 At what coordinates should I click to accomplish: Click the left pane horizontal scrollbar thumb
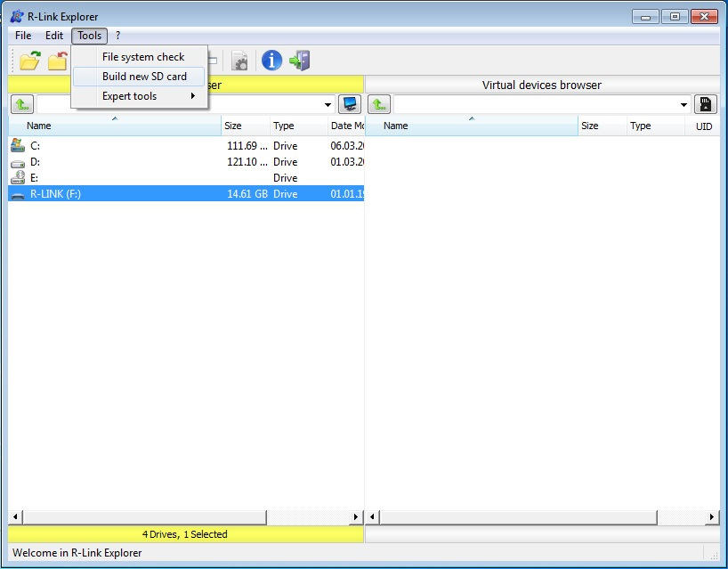pos(145,516)
